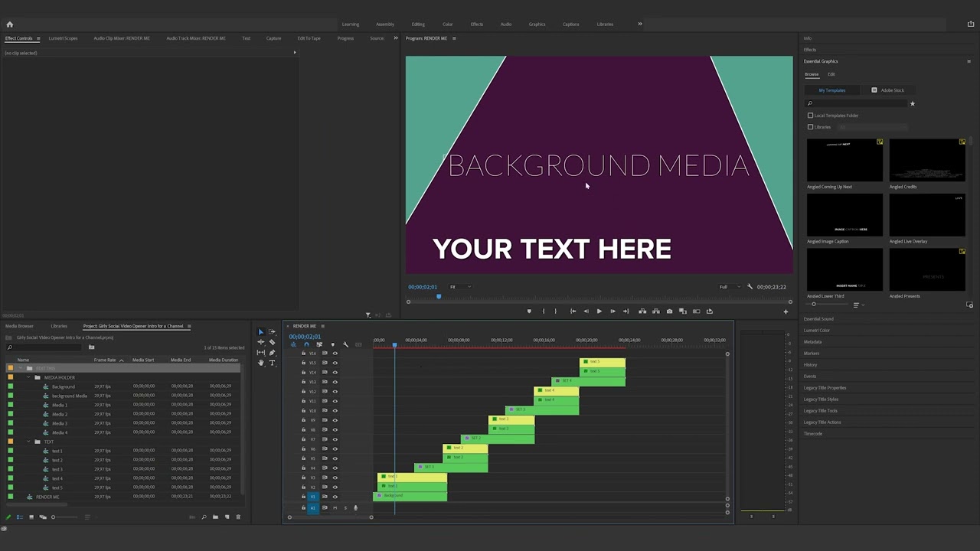Image resolution: width=980 pixels, height=551 pixels.
Task: Solo audio track A1
Action: pyautogui.click(x=345, y=508)
